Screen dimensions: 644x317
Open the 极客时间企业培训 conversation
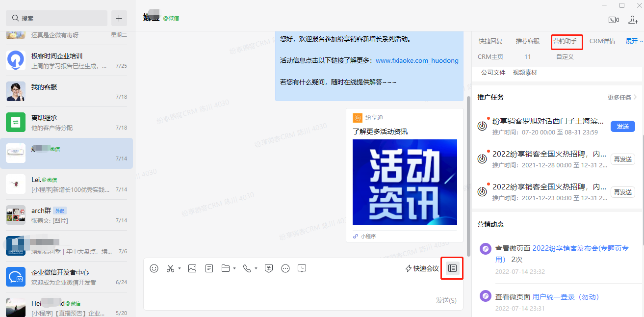coord(67,60)
